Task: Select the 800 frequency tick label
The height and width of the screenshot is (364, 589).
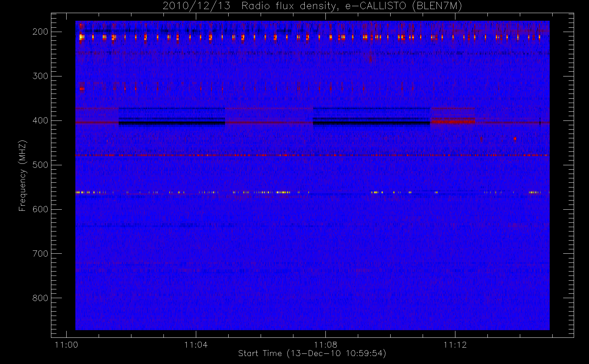Action: click(x=40, y=298)
